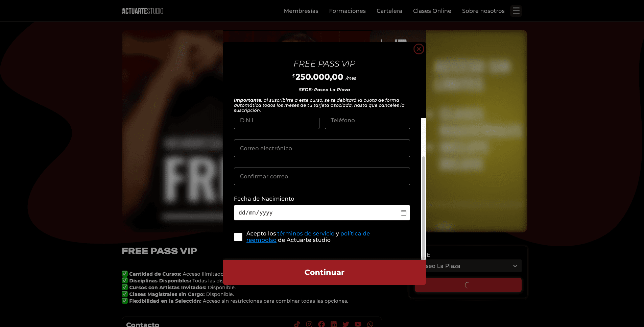Check the accept terms checkbox
The height and width of the screenshot is (327, 644).
238,237
